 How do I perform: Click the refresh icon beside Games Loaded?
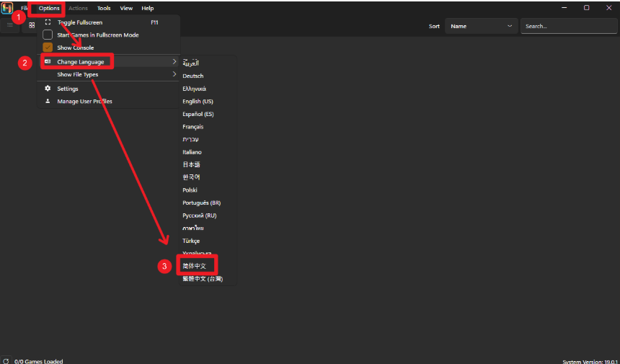(x=6, y=360)
